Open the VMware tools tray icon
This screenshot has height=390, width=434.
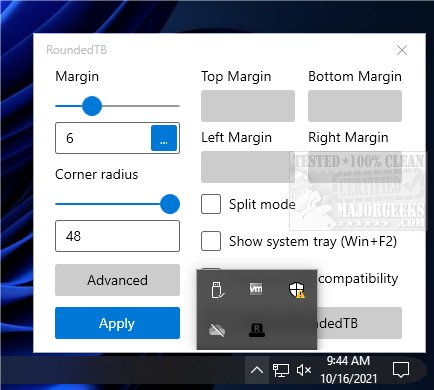256,289
